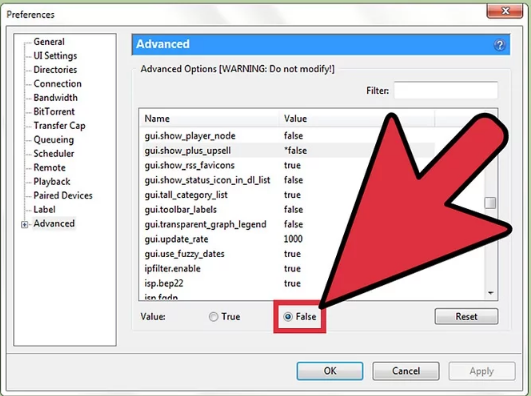Select gui.transparent_graph_legend row
531x396 pixels.
[286, 224]
